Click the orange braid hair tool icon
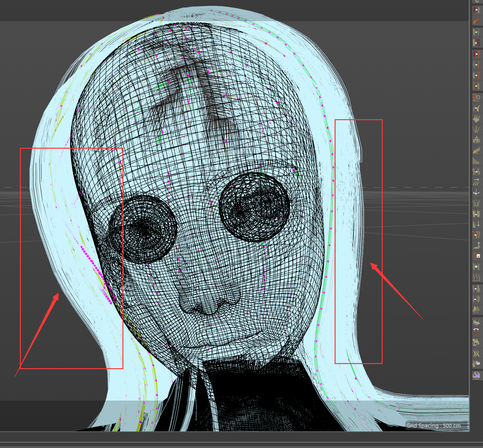 click(476, 21)
